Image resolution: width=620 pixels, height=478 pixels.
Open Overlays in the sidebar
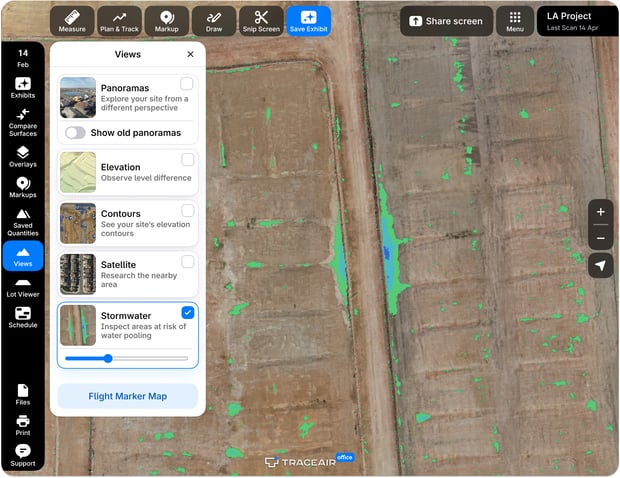click(23, 157)
